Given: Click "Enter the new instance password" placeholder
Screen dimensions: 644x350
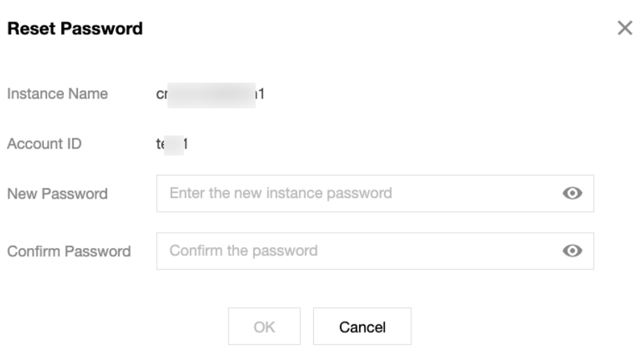Looking at the screenshot, I should [281, 193].
